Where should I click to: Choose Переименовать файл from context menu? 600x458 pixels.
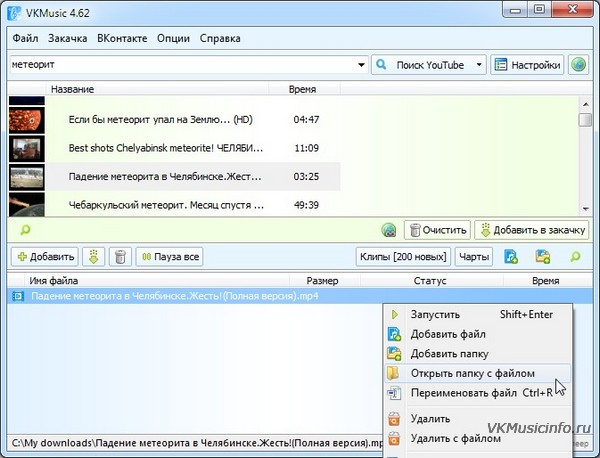point(478,393)
